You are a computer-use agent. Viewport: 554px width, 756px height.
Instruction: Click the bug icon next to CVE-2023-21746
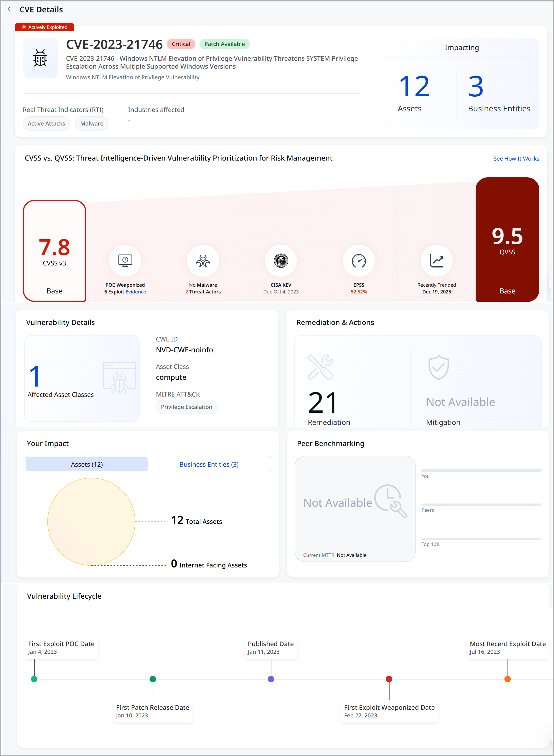[x=40, y=58]
